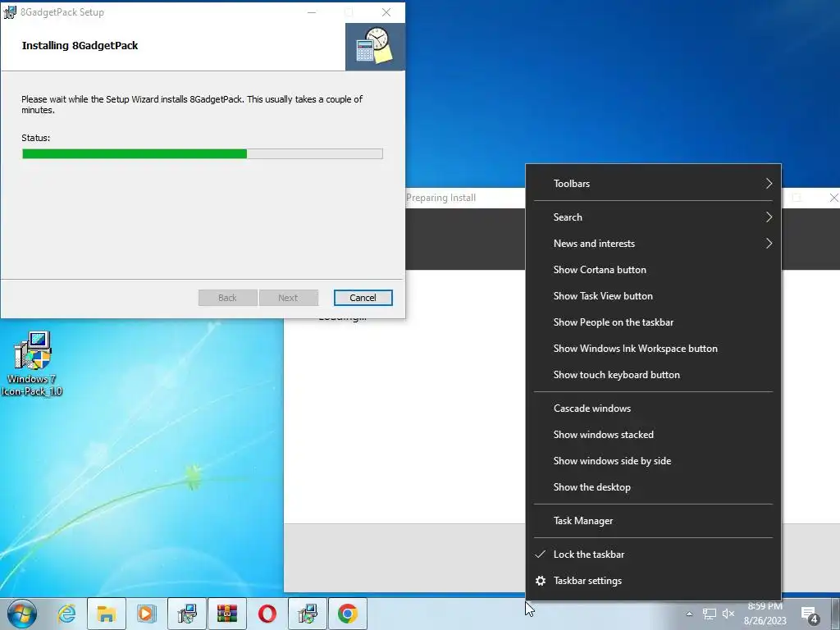This screenshot has width=840, height=630.
Task: Expand the News and interests submenu
Action: coord(654,243)
